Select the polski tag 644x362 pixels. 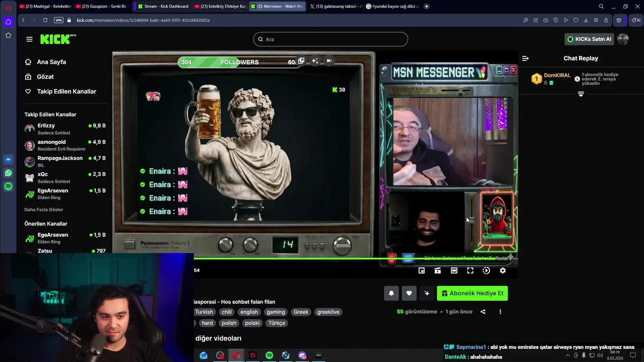pos(252,323)
